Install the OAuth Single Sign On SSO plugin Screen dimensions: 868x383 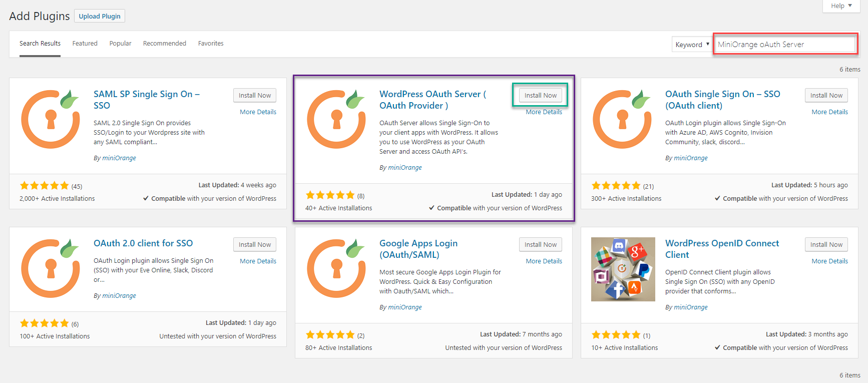pos(826,95)
